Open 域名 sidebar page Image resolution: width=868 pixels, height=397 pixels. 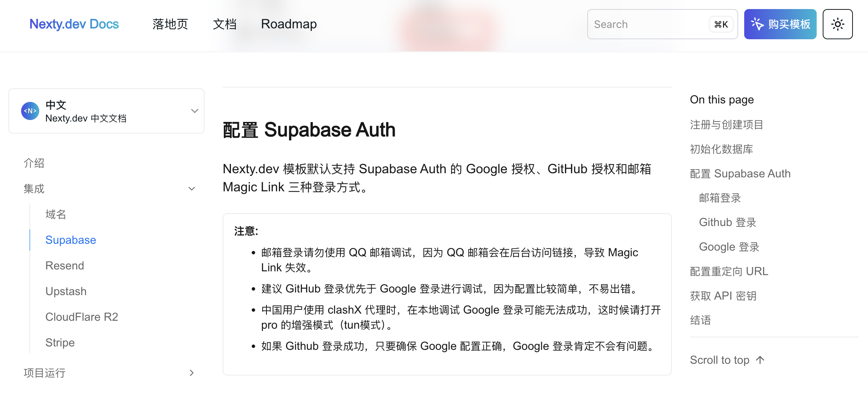click(x=56, y=214)
